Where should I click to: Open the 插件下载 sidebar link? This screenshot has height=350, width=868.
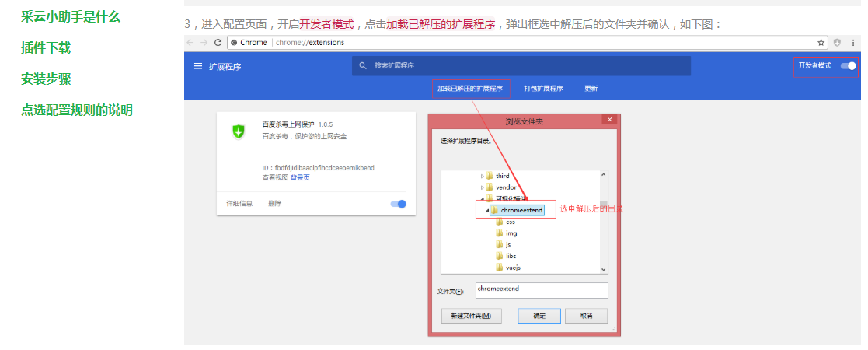(46, 47)
